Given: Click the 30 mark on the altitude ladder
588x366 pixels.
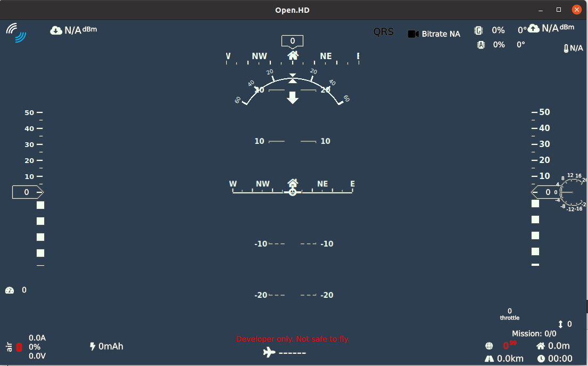Looking at the screenshot, I should (x=544, y=144).
